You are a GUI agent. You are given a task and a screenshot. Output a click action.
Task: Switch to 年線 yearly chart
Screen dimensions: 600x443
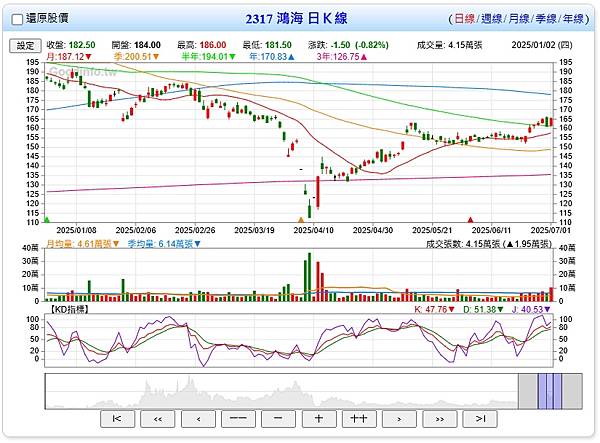(573, 18)
